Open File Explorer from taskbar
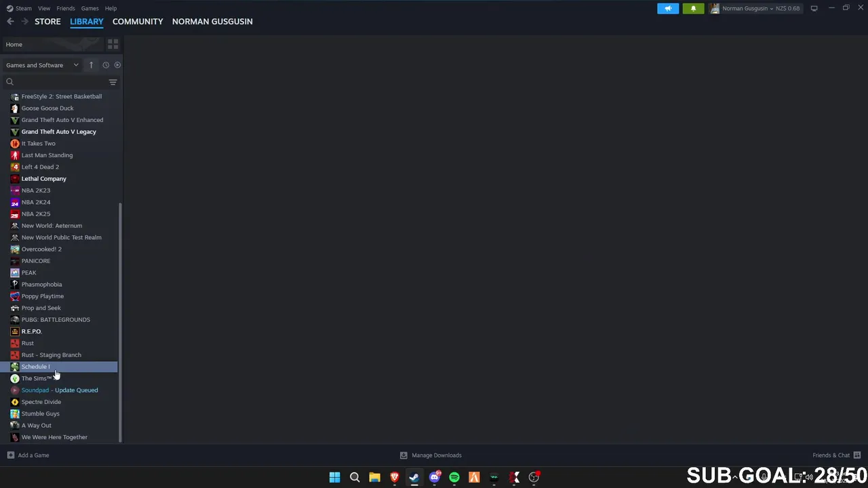 point(374,477)
